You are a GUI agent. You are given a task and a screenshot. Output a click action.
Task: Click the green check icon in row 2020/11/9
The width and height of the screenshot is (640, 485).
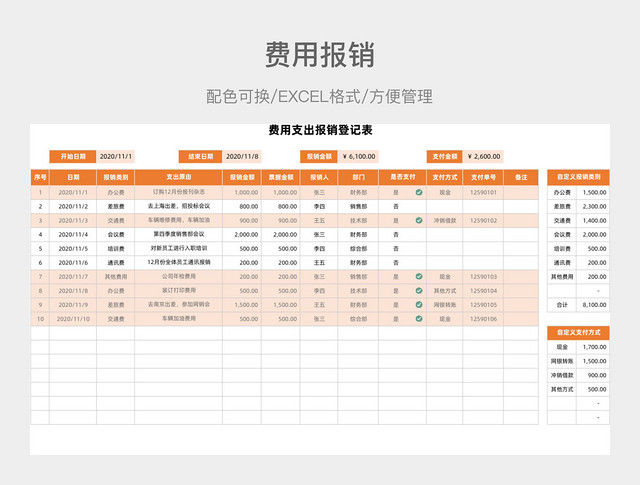pos(419,305)
